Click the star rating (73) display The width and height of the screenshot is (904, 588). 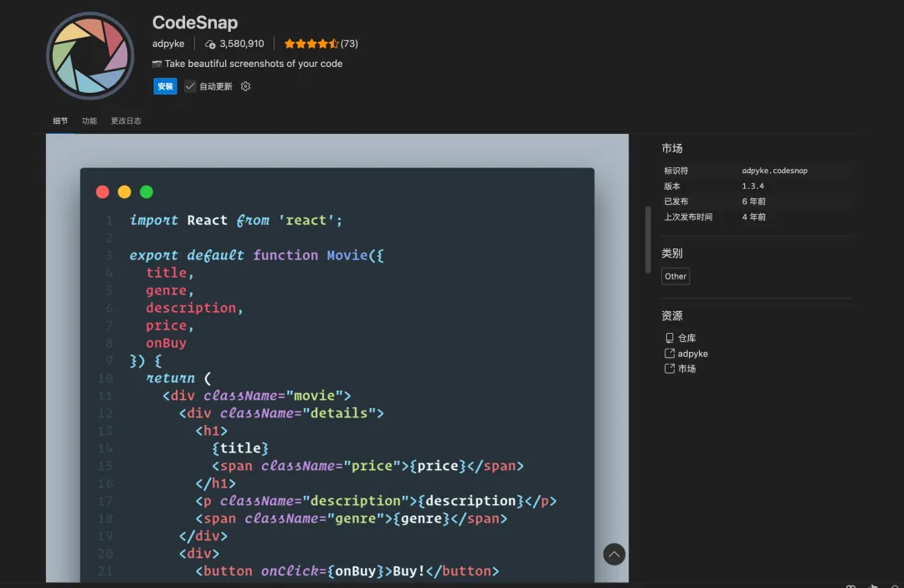click(321, 43)
